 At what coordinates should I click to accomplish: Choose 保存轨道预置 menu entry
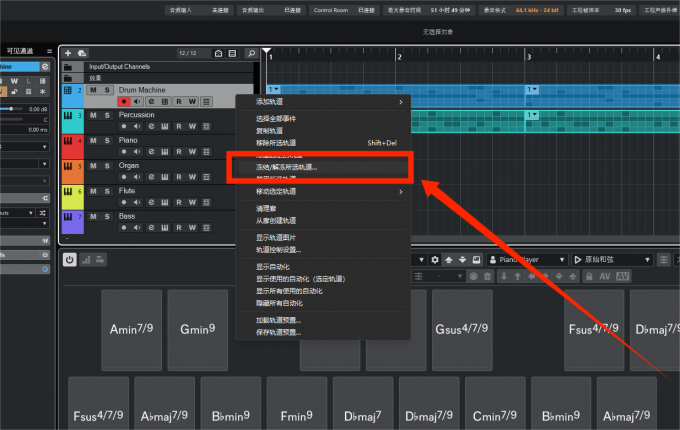point(323,332)
